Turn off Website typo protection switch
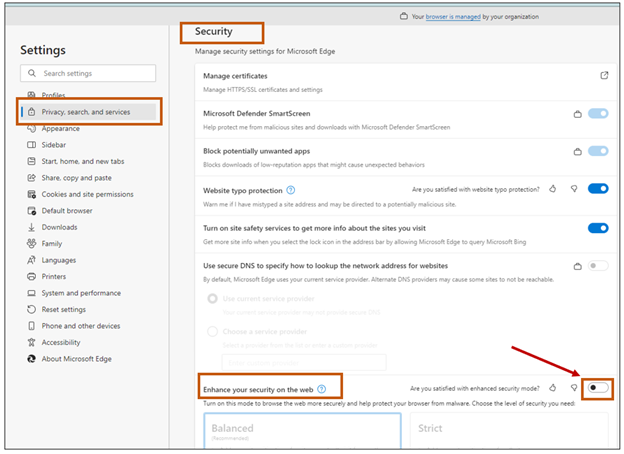624x454 pixels. (x=598, y=189)
